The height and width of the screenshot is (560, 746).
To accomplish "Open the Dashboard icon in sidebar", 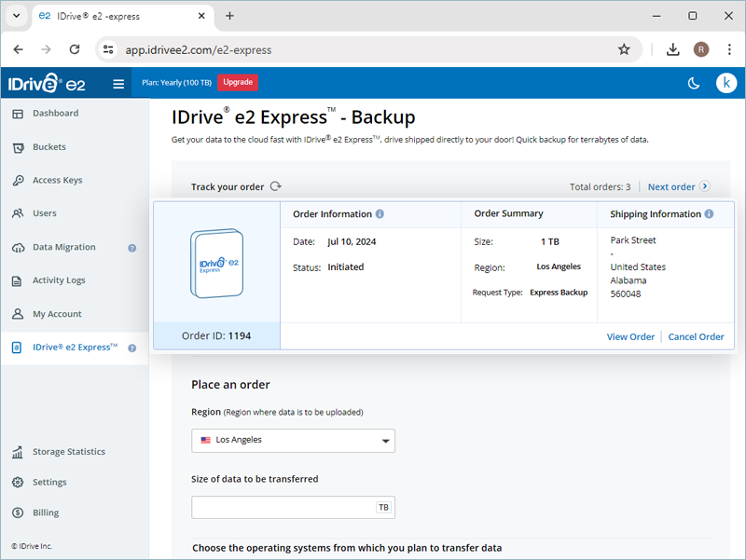I will [x=18, y=114].
